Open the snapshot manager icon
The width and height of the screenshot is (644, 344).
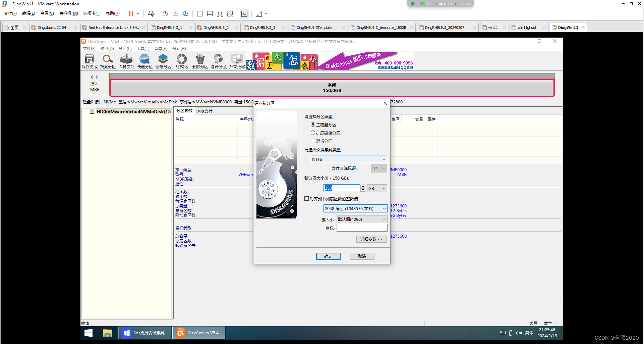click(185, 14)
